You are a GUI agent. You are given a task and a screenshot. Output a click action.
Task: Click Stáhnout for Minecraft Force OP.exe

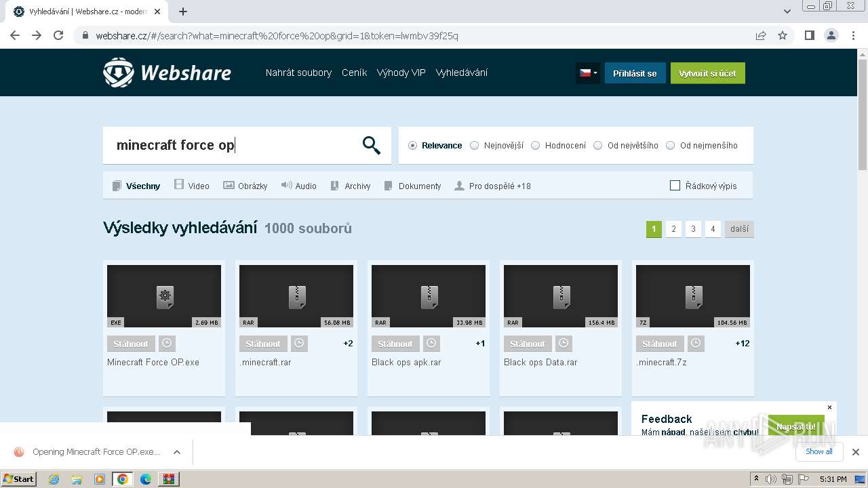[131, 344]
